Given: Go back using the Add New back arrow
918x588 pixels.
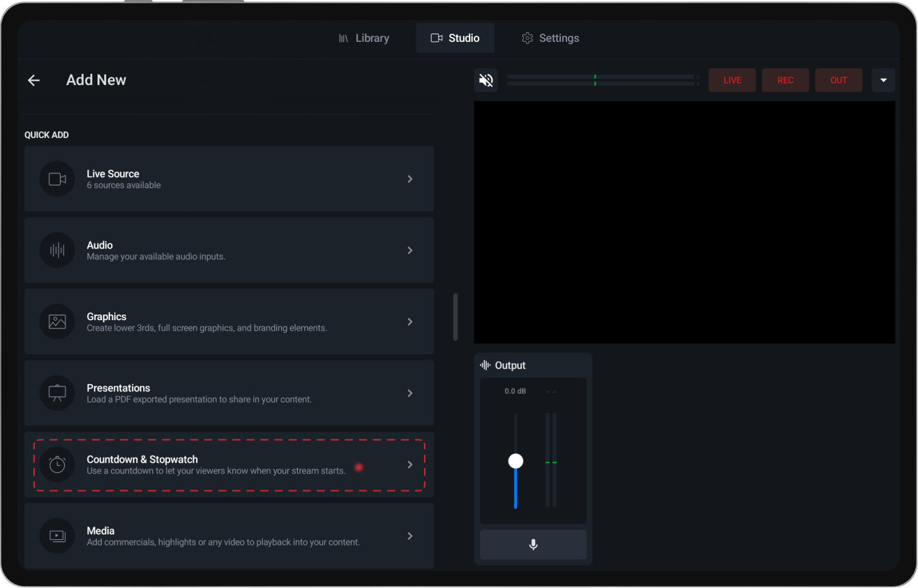Looking at the screenshot, I should (33, 80).
